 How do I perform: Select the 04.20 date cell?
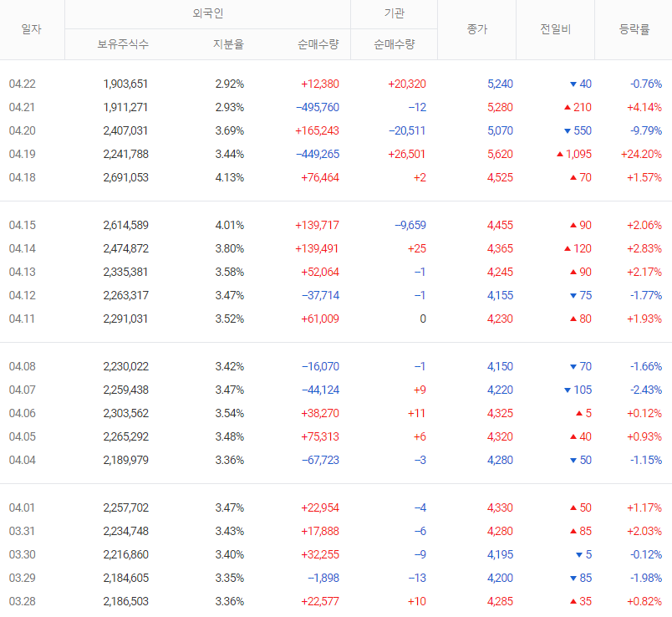tap(23, 130)
